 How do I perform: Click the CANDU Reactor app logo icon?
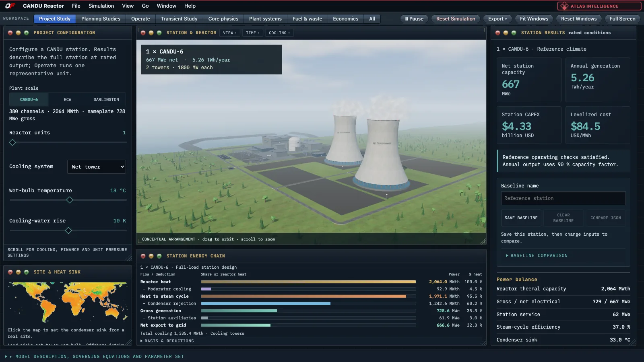[x=10, y=6]
